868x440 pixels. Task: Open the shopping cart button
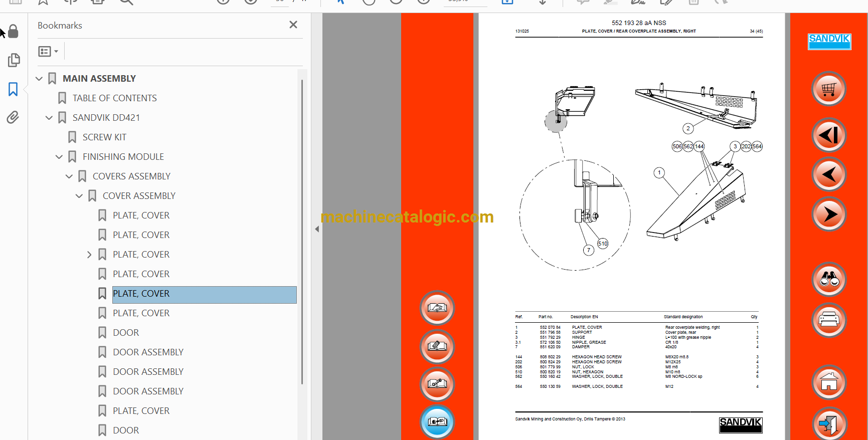point(829,89)
